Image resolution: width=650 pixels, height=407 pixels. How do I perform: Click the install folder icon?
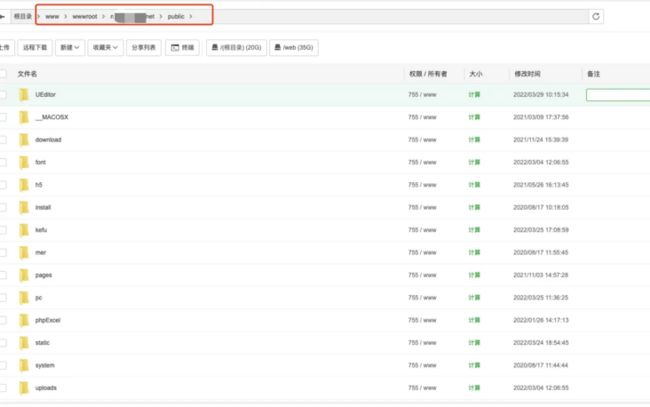24,207
